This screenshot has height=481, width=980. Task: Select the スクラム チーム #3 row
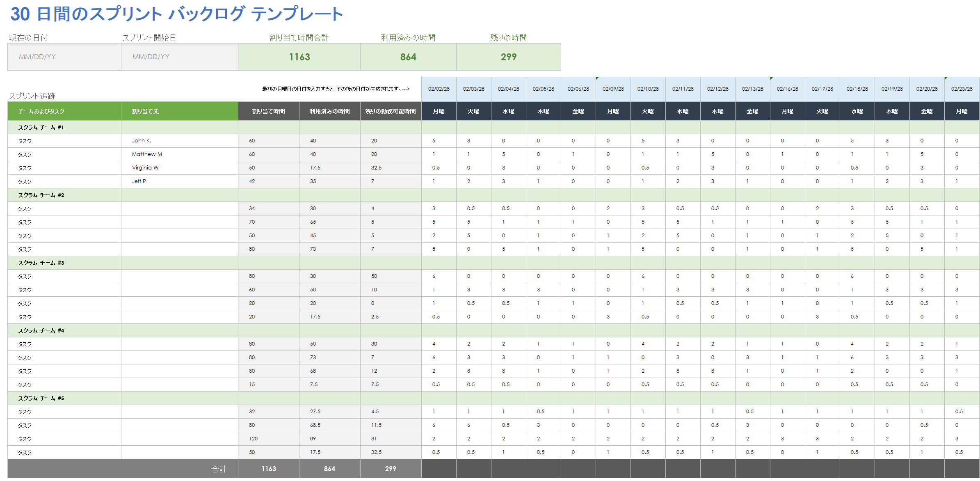(493, 263)
